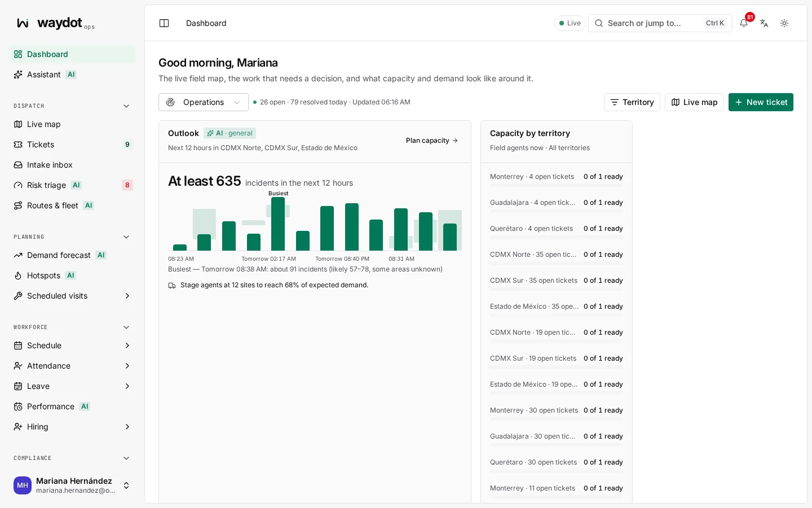The image size is (812, 508).
Task: Click the Routes & fleet icon
Action: (18, 205)
